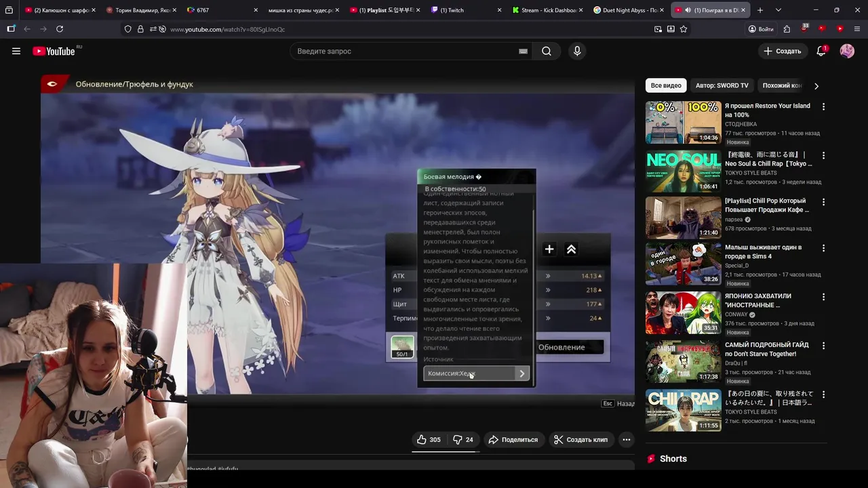Open the browser main menu
This screenshot has height=488, width=868.
857,29
